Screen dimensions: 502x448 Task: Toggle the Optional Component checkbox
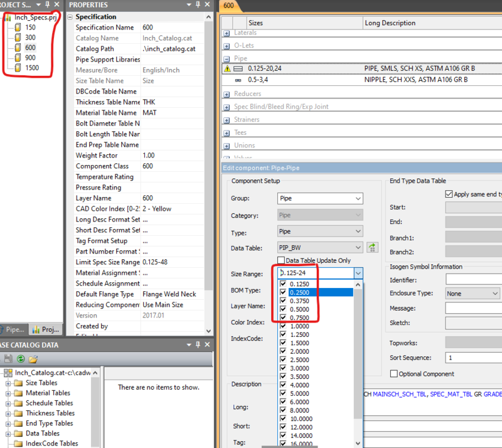pos(394,374)
